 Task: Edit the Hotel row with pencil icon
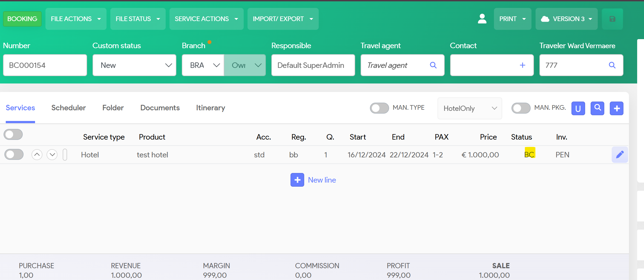[x=620, y=155]
